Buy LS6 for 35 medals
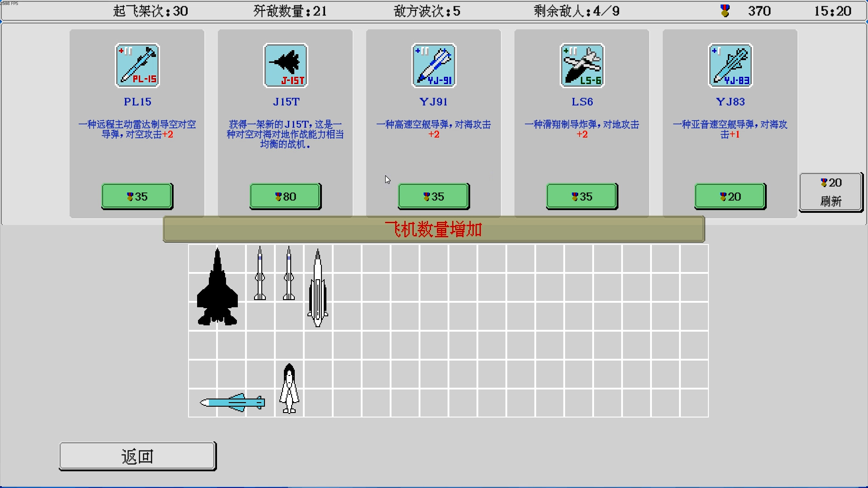 click(582, 197)
